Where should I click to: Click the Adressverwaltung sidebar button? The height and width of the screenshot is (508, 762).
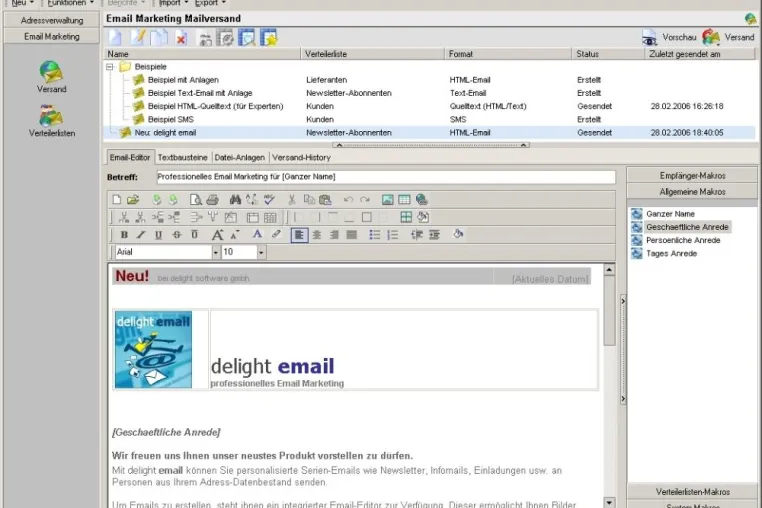click(52, 20)
